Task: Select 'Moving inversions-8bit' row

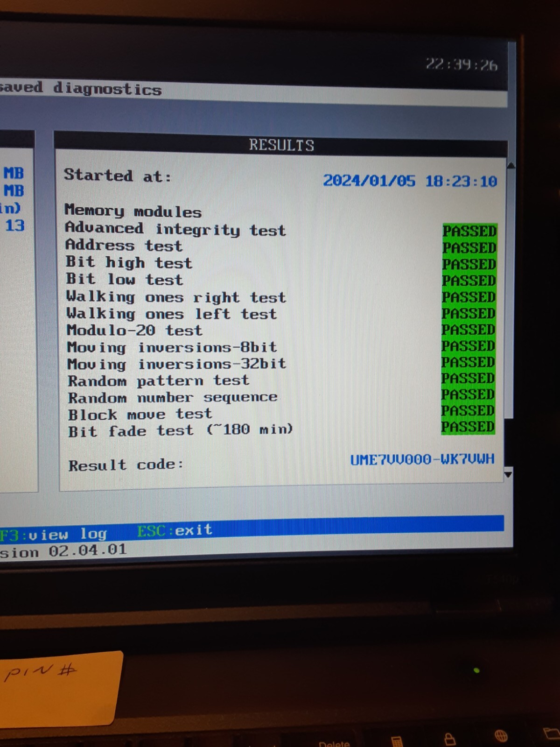Action: point(280,347)
